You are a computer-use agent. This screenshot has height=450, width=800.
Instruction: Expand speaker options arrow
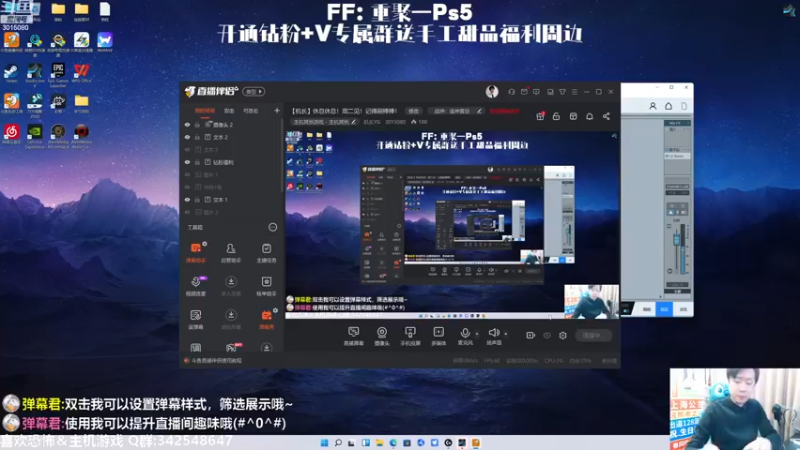click(x=506, y=334)
